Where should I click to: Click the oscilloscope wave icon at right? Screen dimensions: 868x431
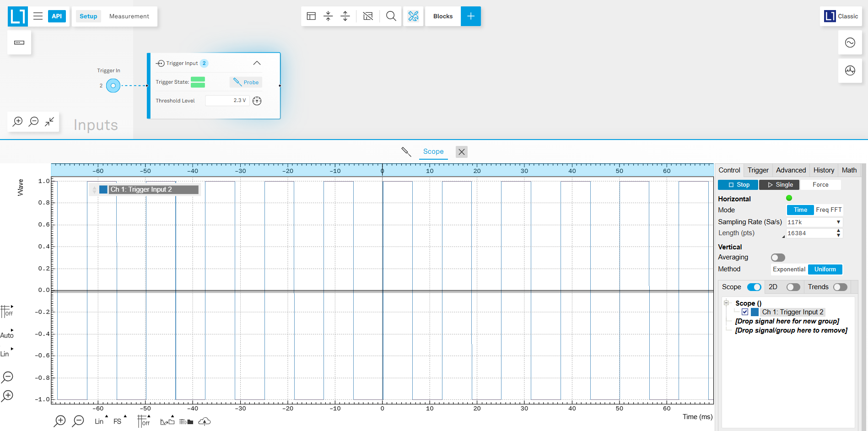click(x=850, y=43)
